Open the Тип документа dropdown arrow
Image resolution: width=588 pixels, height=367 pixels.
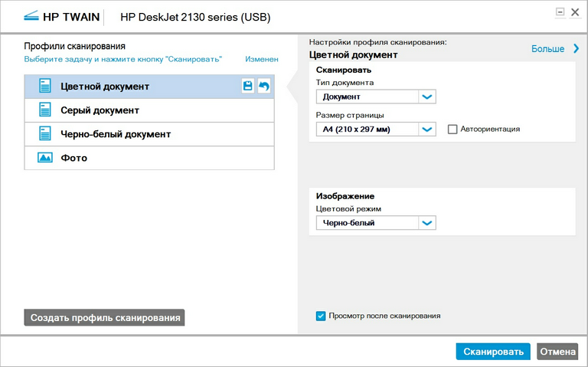click(x=426, y=97)
